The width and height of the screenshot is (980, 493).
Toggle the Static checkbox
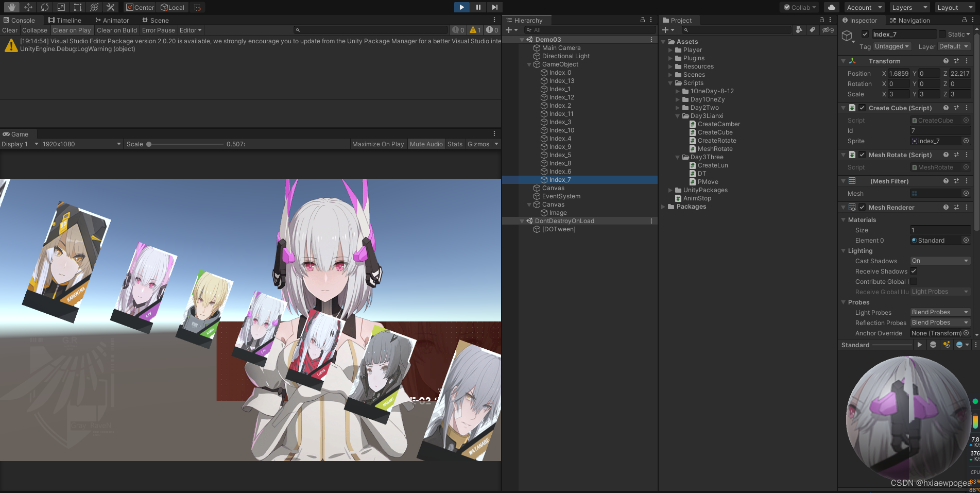[942, 35]
